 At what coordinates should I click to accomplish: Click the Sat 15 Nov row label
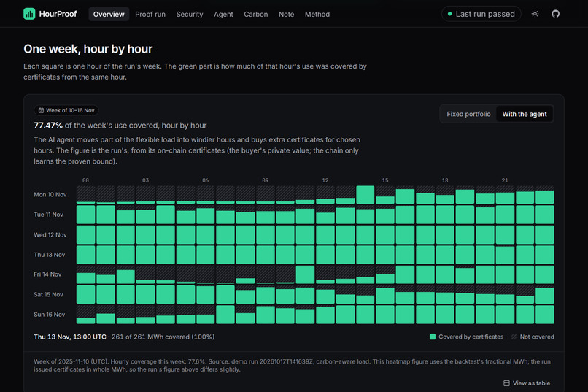48,294
